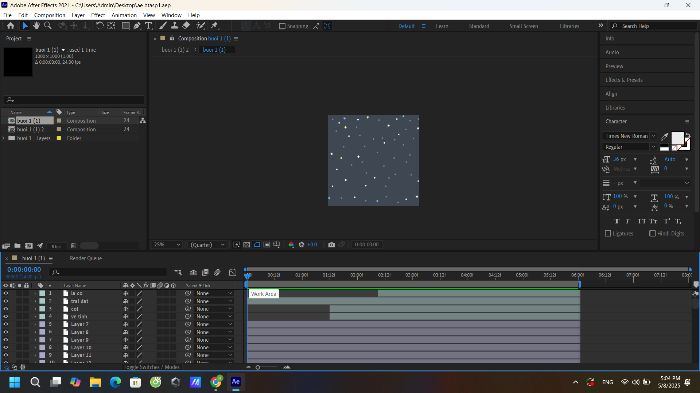Open the Layer menu
700x393 pixels.
[x=78, y=15]
